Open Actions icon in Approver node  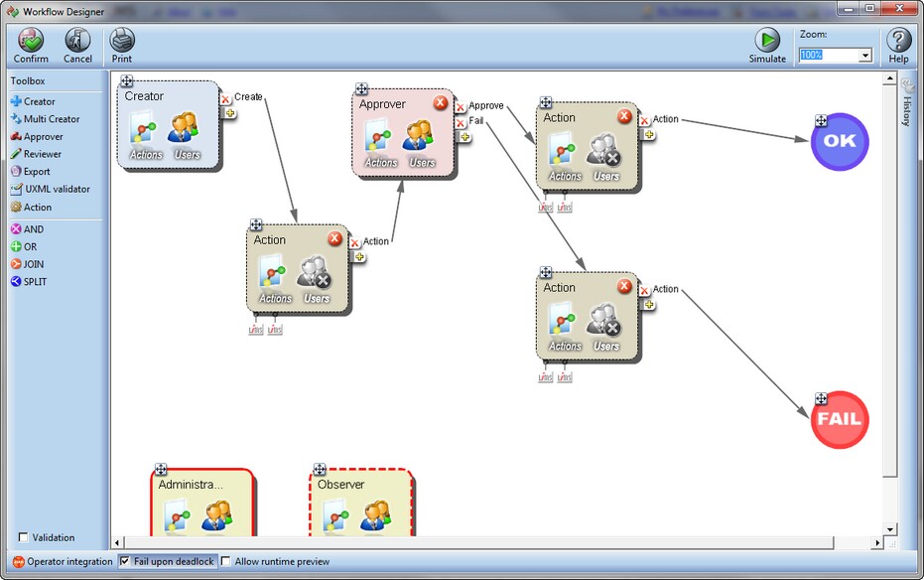381,145
